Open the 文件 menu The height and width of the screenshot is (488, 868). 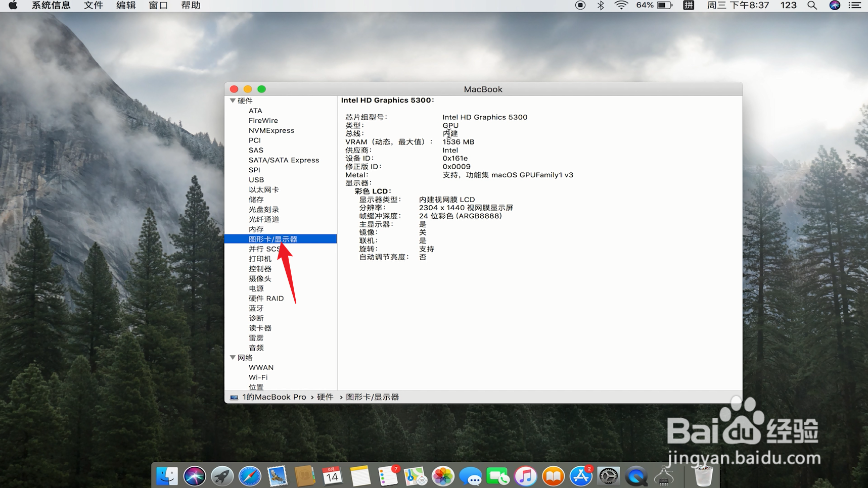[94, 6]
